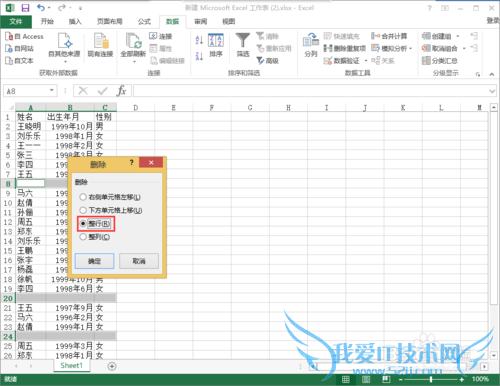Open From Other Sources (自其他来源)
The image size is (500, 386).
pos(64,47)
